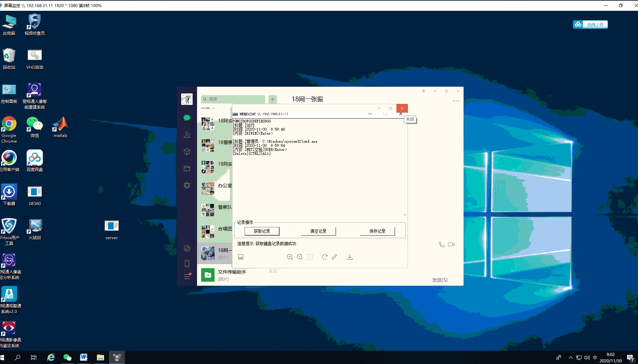Select the matlab desktop shortcut

pos(60,127)
